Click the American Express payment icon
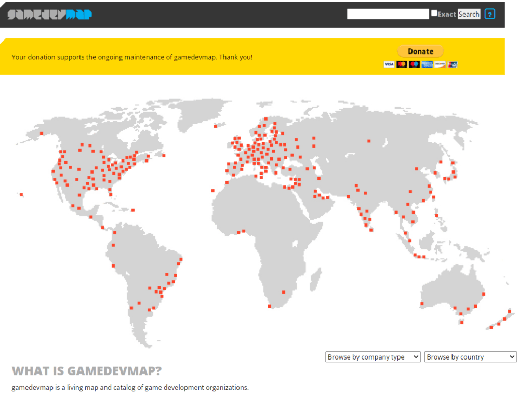 tap(427, 64)
